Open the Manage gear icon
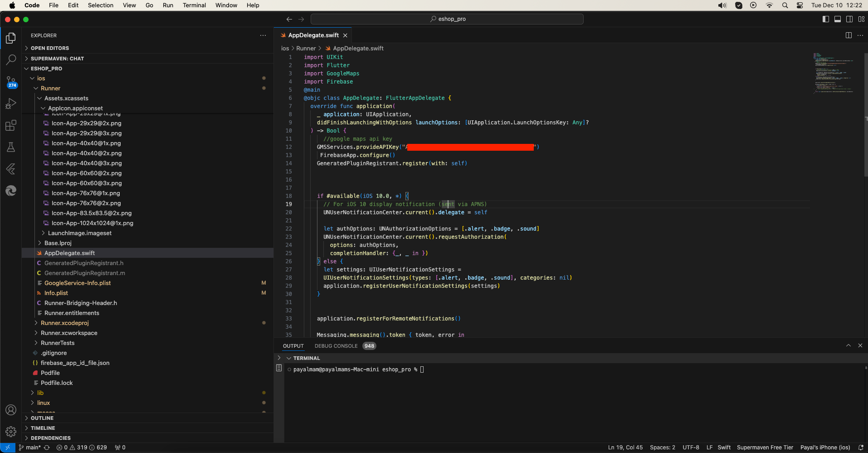 pyautogui.click(x=11, y=431)
